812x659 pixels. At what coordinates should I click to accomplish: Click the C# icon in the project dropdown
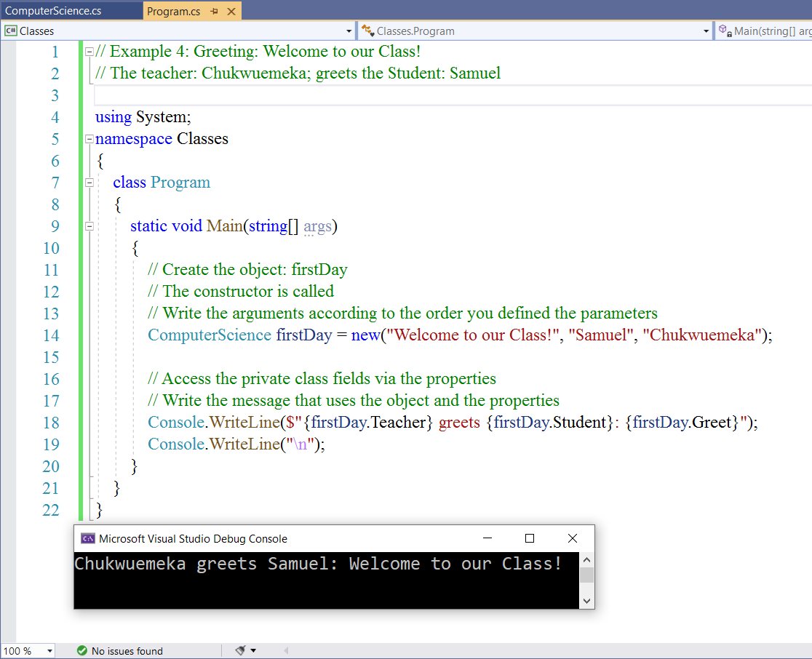11,31
